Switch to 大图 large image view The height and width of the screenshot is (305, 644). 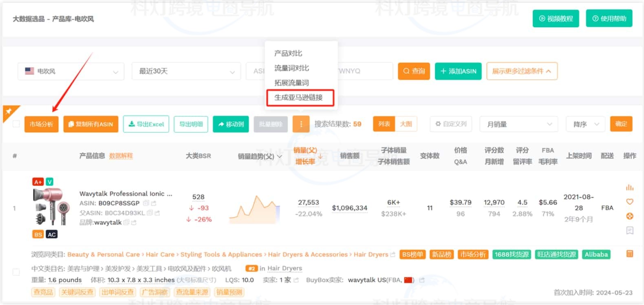point(406,124)
